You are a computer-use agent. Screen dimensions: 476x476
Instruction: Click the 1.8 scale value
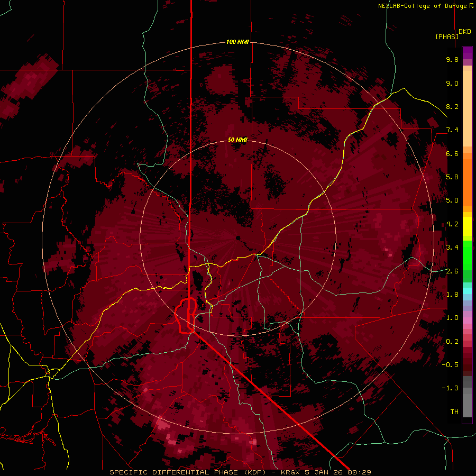(452, 295)
